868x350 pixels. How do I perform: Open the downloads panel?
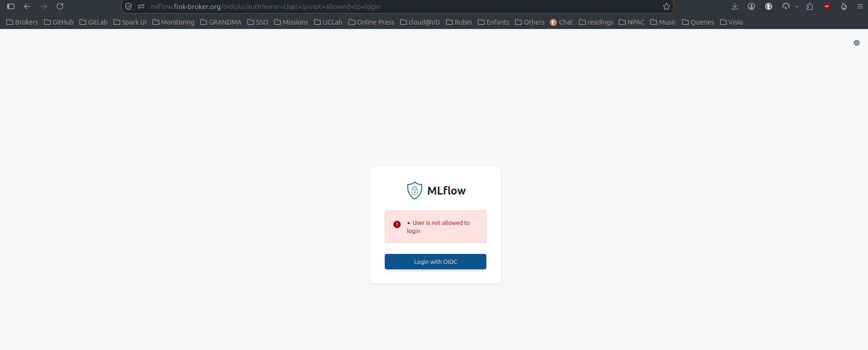click(735, 6)
